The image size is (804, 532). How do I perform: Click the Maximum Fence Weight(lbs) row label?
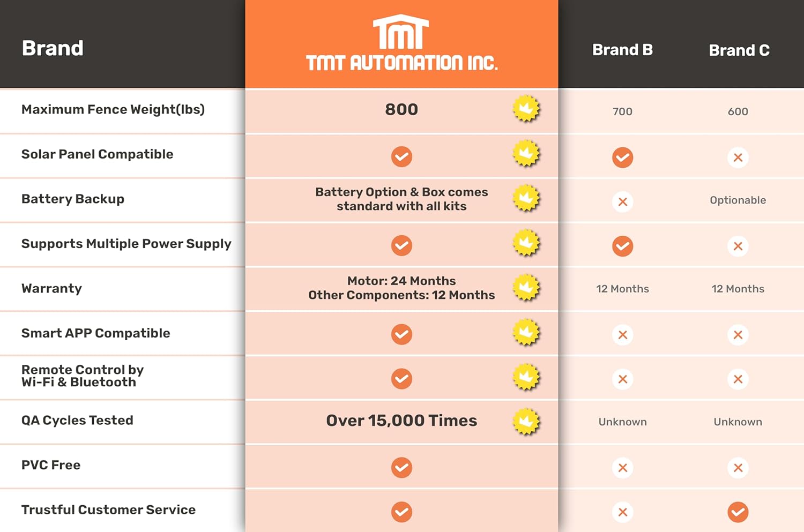113,109
